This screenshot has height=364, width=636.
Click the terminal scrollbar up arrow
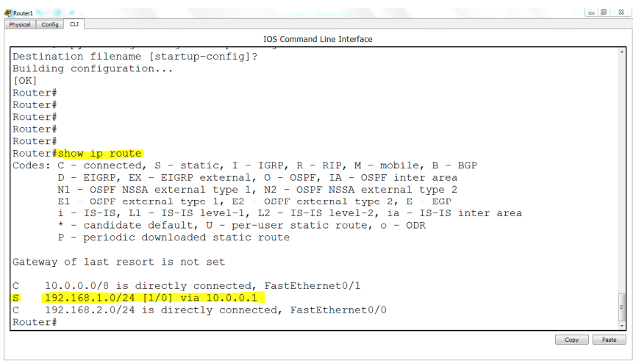click(622, 52)
